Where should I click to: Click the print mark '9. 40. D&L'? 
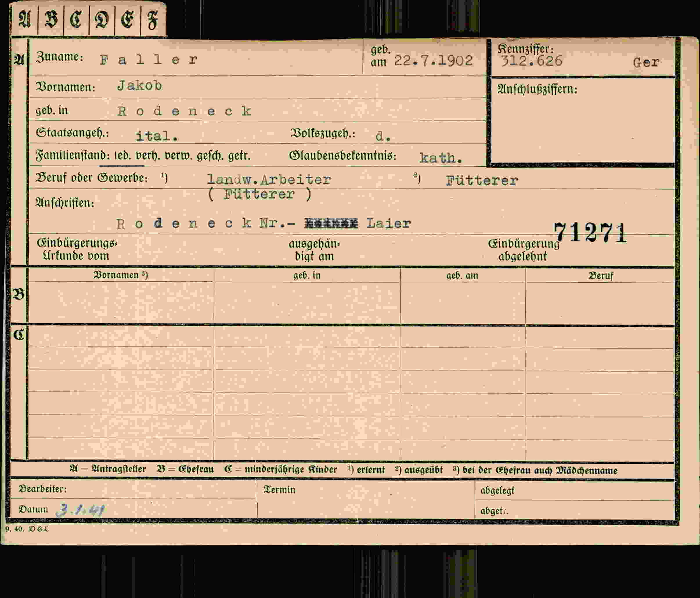[27, 529]
